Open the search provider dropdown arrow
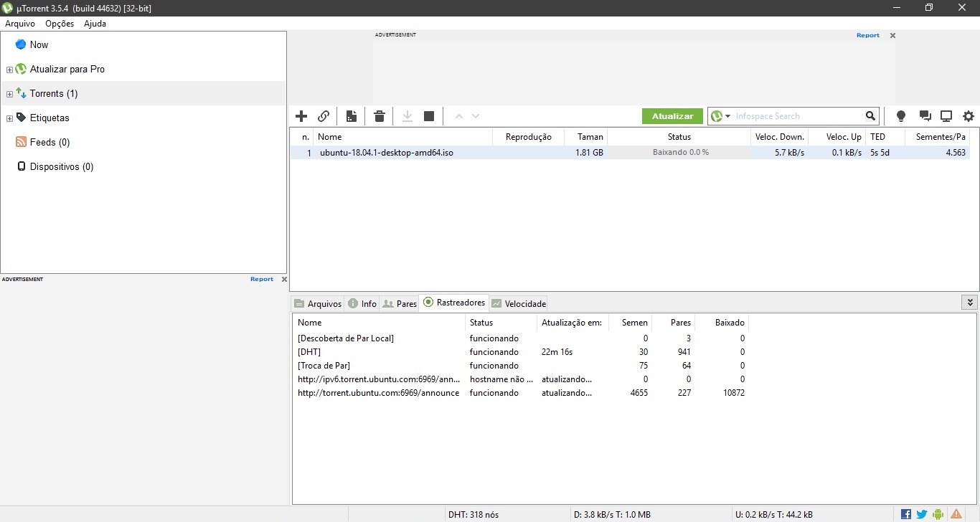This screenshot has height=522, width=980. 728,116
